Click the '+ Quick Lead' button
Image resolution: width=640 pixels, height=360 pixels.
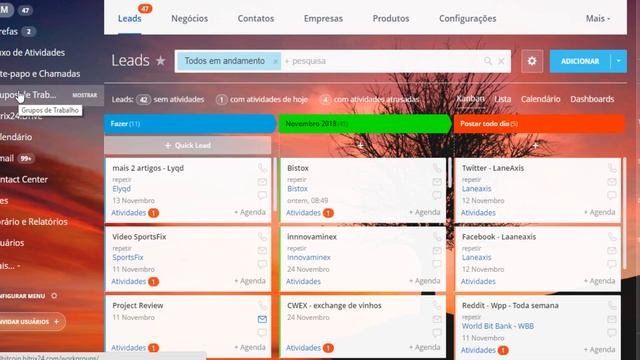[188, 145]
